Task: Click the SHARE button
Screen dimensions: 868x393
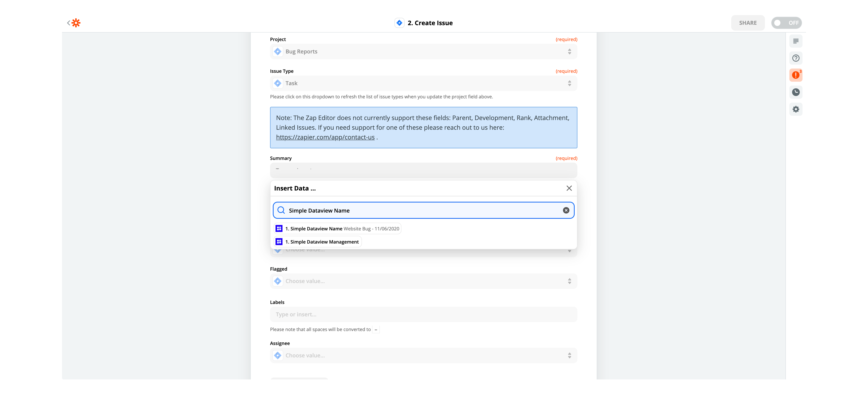Action: (748, 23)
